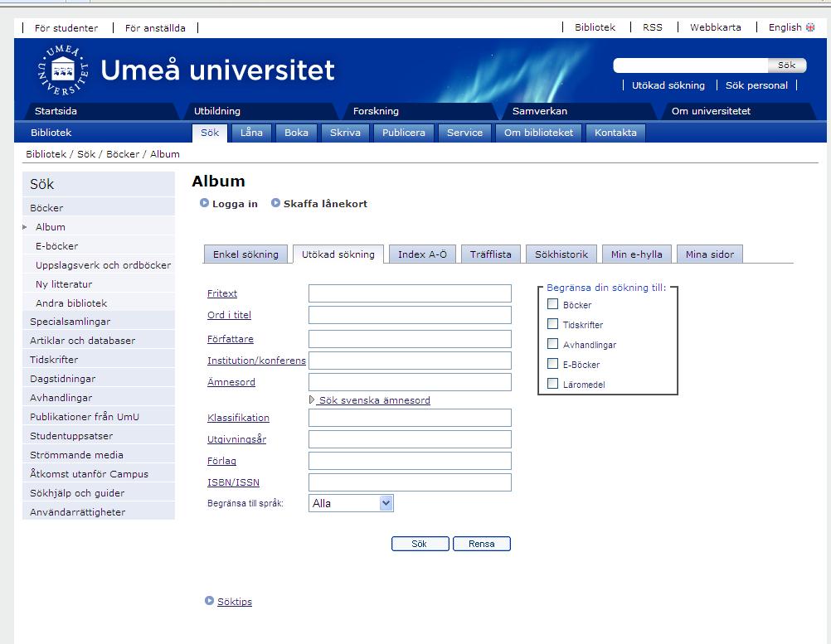The image size is (831, 644).
Task: Click the UK flag icon beside English
Action: click(810, 27)
